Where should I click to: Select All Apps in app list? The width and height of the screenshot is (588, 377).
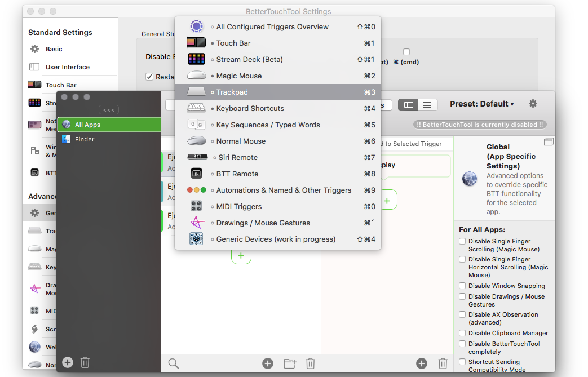pyautogui.click(x=109, y=125)
